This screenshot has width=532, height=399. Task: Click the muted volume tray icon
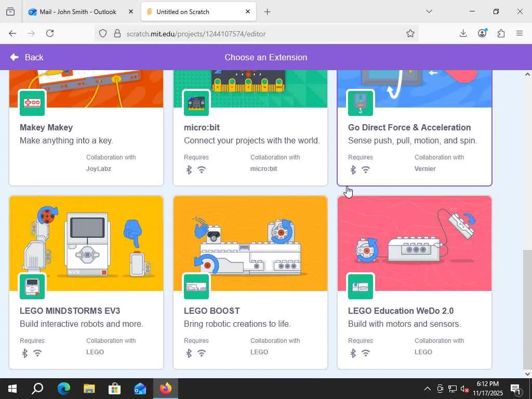[x=464, y=389]
